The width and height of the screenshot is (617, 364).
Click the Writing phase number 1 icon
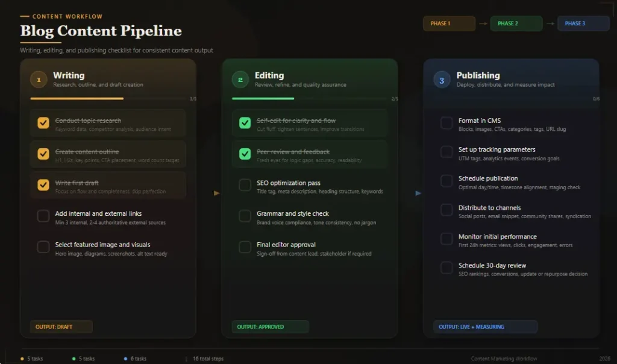(39, 78)
